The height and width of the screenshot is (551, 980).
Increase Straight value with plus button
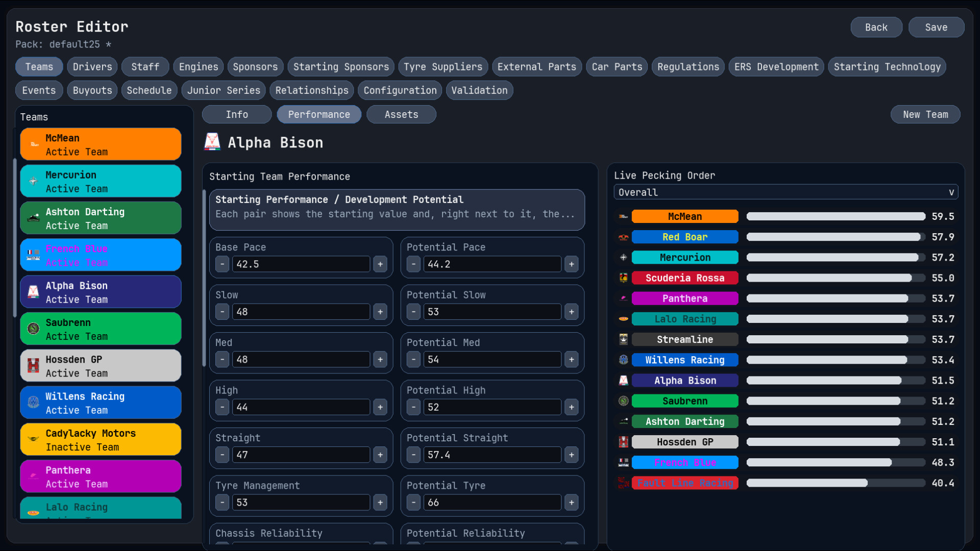tap(380, 455)
